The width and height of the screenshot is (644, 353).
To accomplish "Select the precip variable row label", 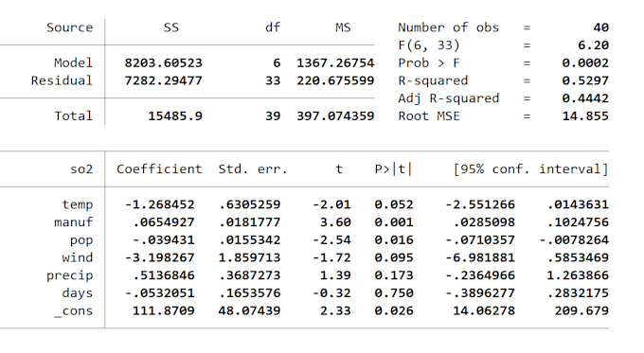I will pos(69,275).
